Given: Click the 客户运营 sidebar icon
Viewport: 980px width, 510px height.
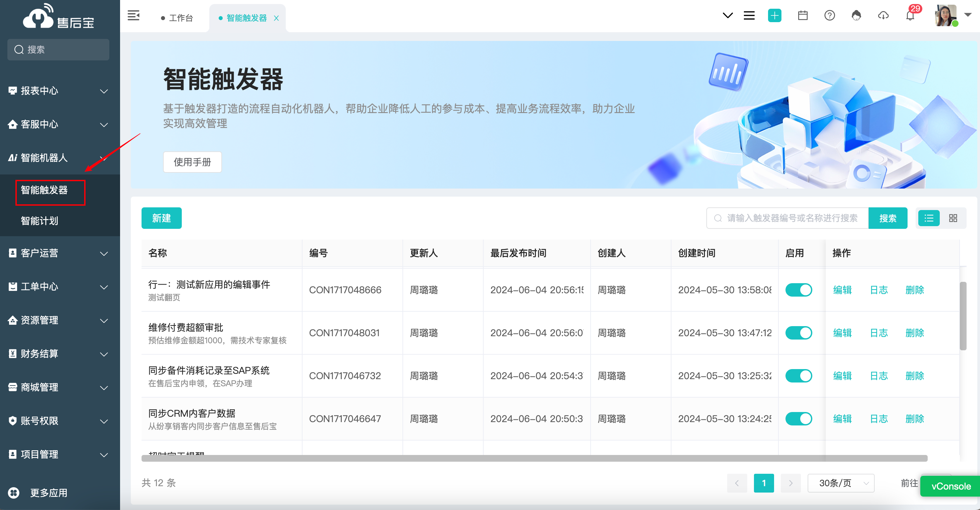Looking at the screenshot, I should coord(12,253).
